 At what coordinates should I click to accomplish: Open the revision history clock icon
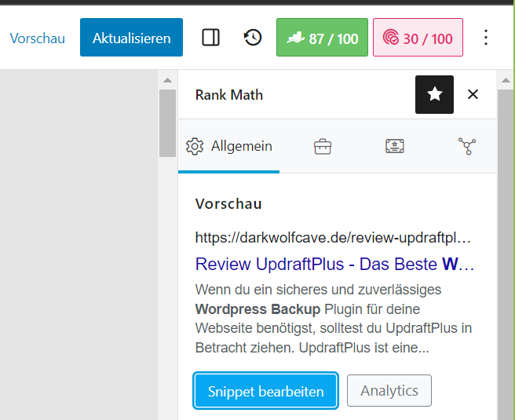coord(253,38)
